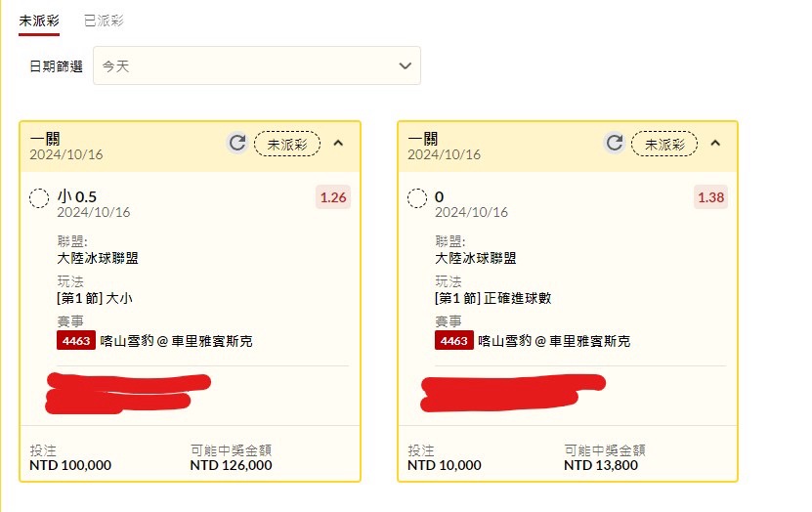
Task: Select the 未派彩 tab
Action: [x=38, y=21]
